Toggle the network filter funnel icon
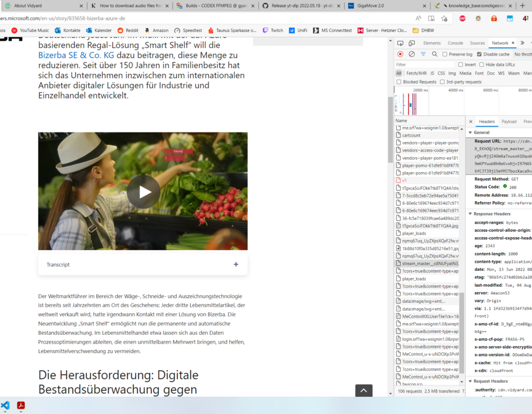532x414 pixels. coord(423,54)
